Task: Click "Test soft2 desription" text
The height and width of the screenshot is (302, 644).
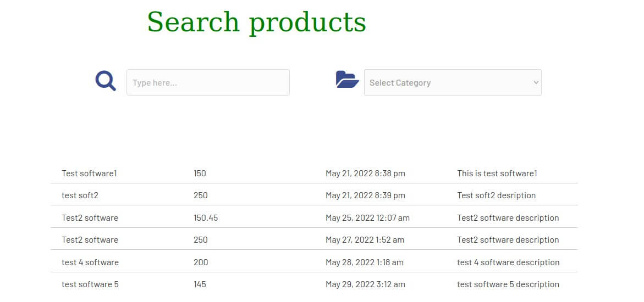Action: point(496,195)
